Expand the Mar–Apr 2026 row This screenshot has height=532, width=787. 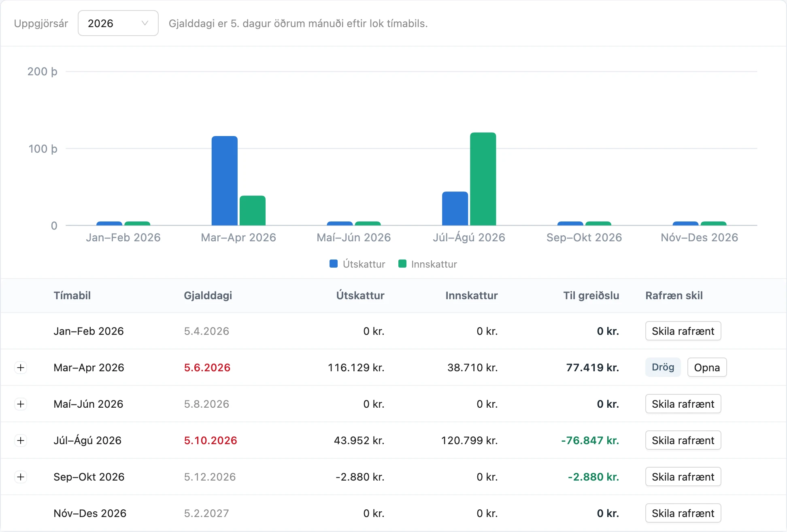(x=21, y=368)
